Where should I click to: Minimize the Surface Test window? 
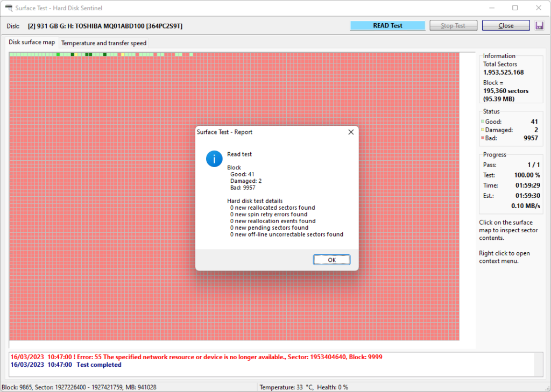click(x=492, y=8)
